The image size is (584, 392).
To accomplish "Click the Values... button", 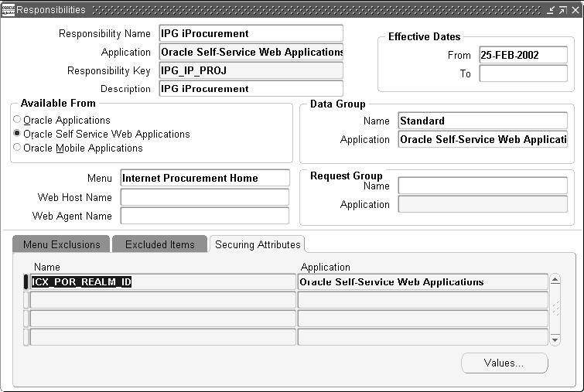I will point(504,363).
